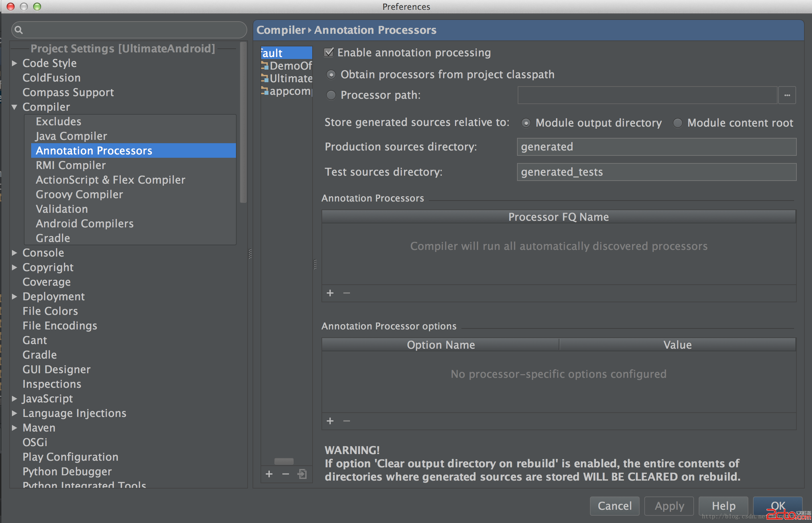Select the Android Compilers settings item
Screen dimensions: 812x523
point(85,223)
